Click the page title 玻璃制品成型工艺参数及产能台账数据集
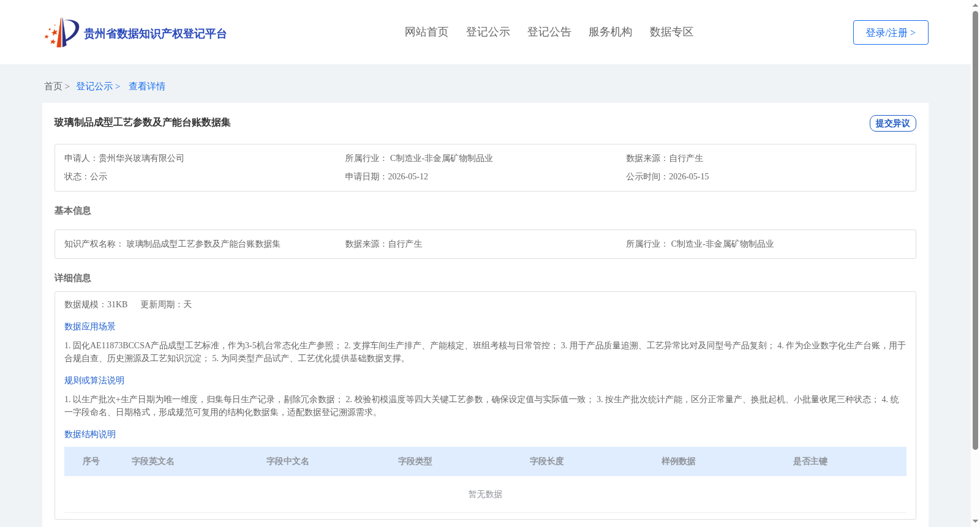The image size is (980, 527). click(x=142, y=122)
